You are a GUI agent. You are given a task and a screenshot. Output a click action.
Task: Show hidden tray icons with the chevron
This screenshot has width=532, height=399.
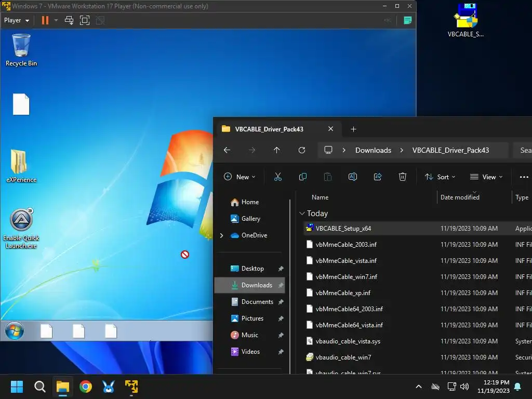tap(419, 387)
